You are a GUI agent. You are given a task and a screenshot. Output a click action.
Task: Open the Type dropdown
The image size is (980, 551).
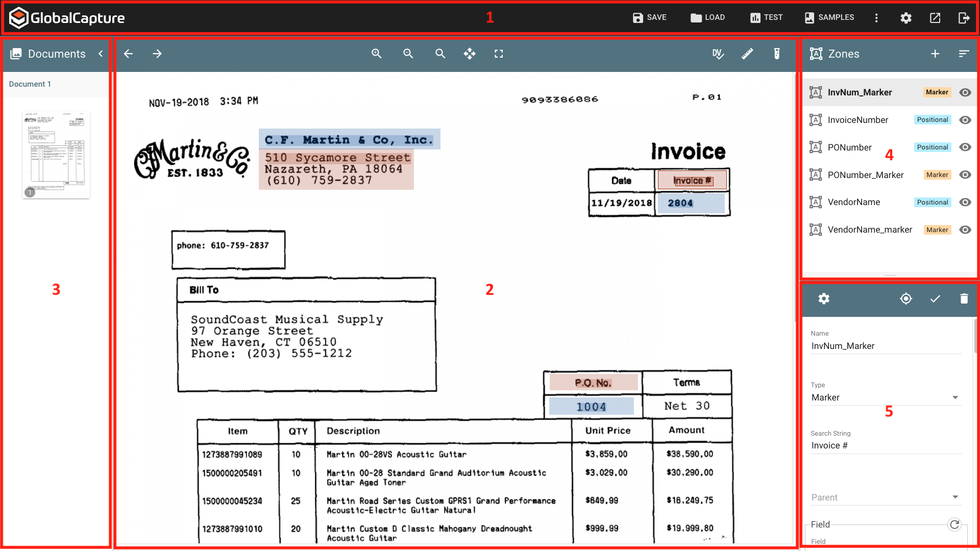(886, 397)
